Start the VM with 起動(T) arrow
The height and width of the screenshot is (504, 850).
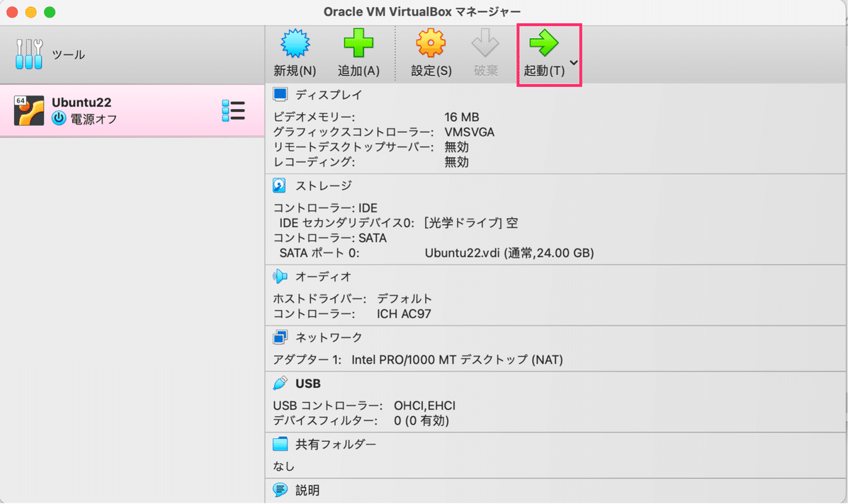click(543, 44)
